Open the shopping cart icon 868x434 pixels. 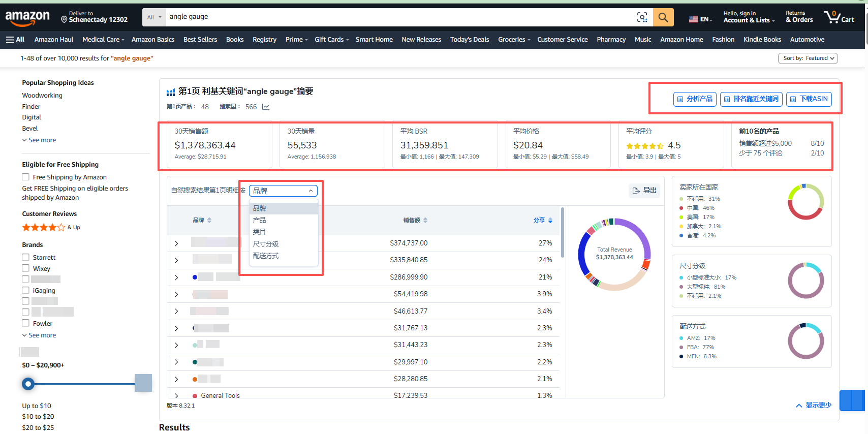coord(839,17)
